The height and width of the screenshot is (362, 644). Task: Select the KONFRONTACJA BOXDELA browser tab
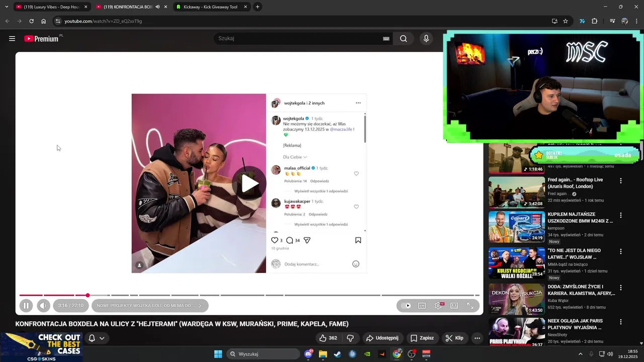point(128,7)
